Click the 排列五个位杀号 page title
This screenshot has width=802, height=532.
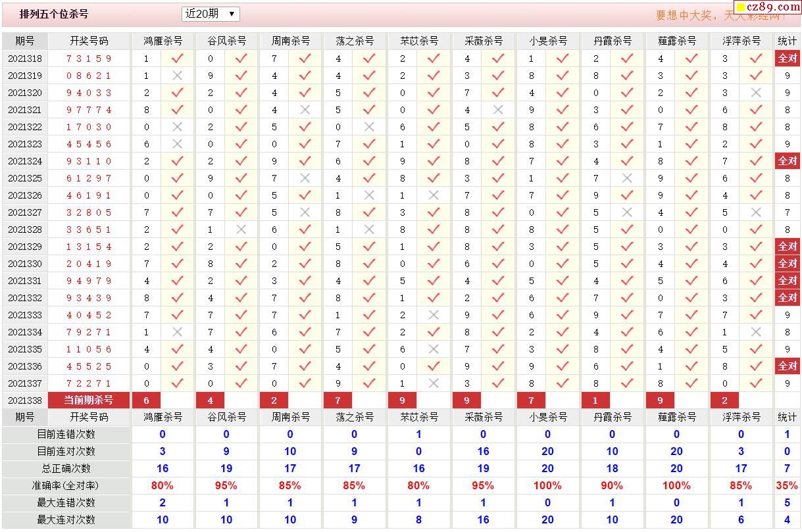54,14
